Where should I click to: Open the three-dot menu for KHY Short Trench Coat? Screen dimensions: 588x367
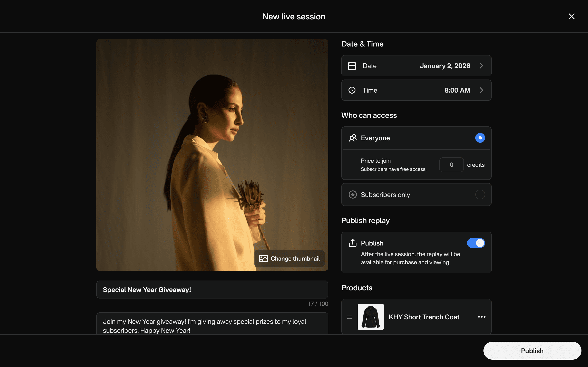tap(482, 317)
